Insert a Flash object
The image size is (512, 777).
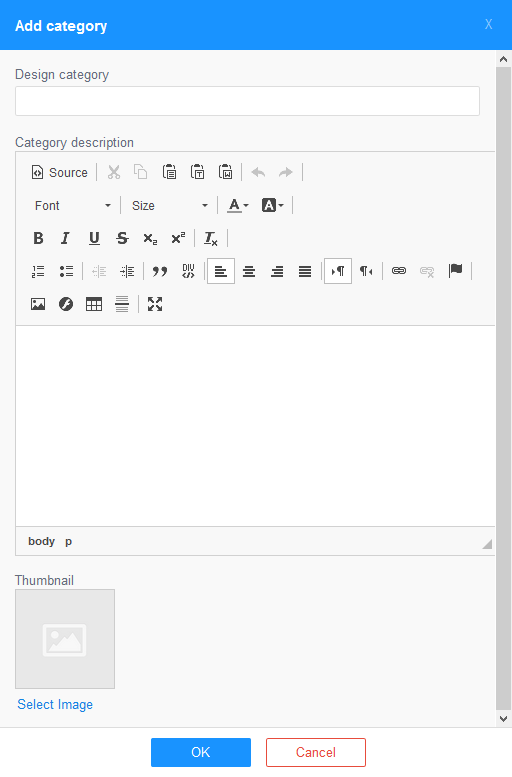click(x=66, y=304)
